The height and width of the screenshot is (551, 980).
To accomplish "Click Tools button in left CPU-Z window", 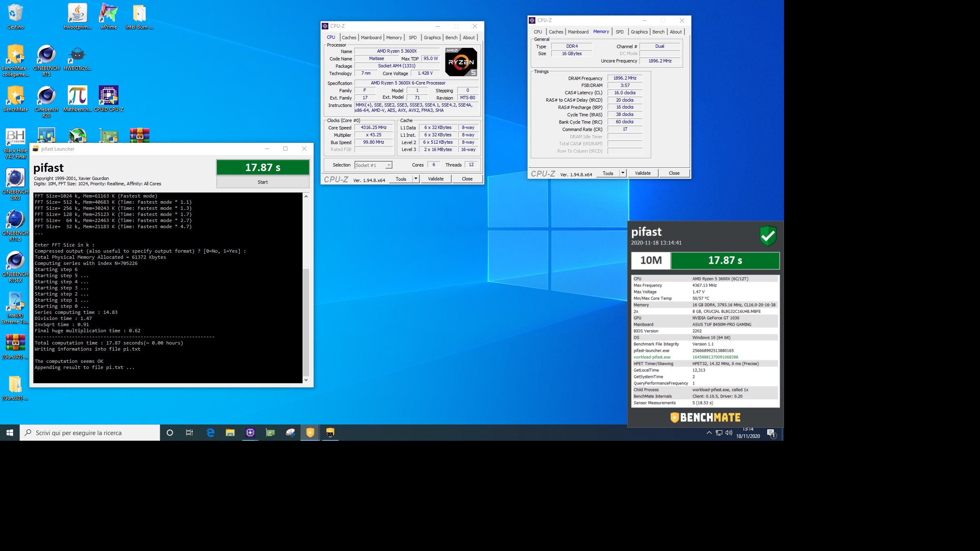I will pyautogui.click(x=401, y=179).
